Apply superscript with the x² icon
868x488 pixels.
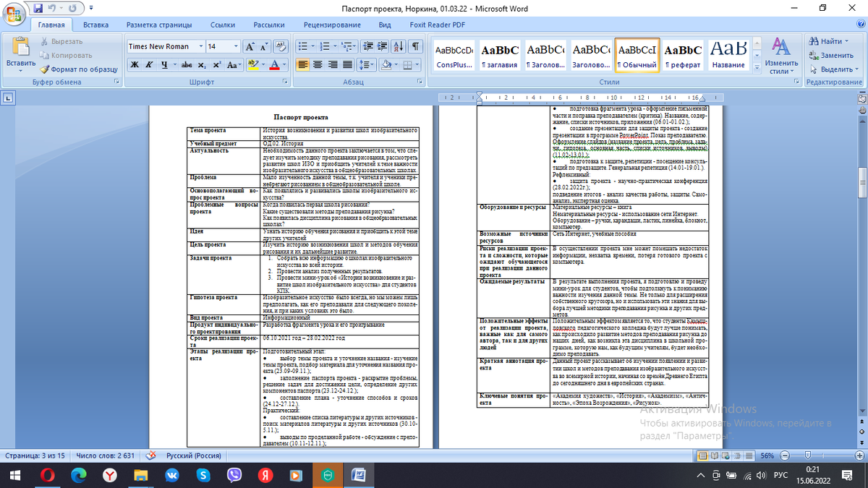click(218, 64)
